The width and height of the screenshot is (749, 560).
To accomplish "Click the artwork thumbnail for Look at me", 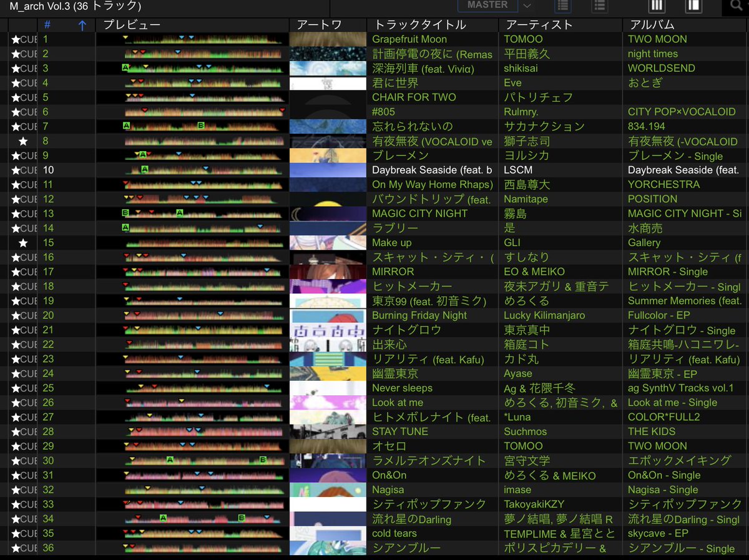I will (328, 403).
